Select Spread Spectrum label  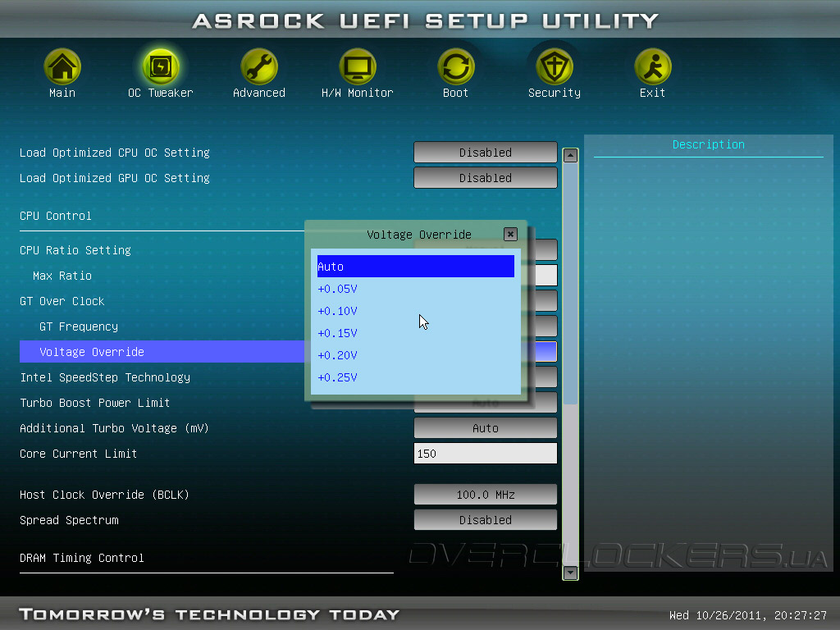(x=69, y=520)
